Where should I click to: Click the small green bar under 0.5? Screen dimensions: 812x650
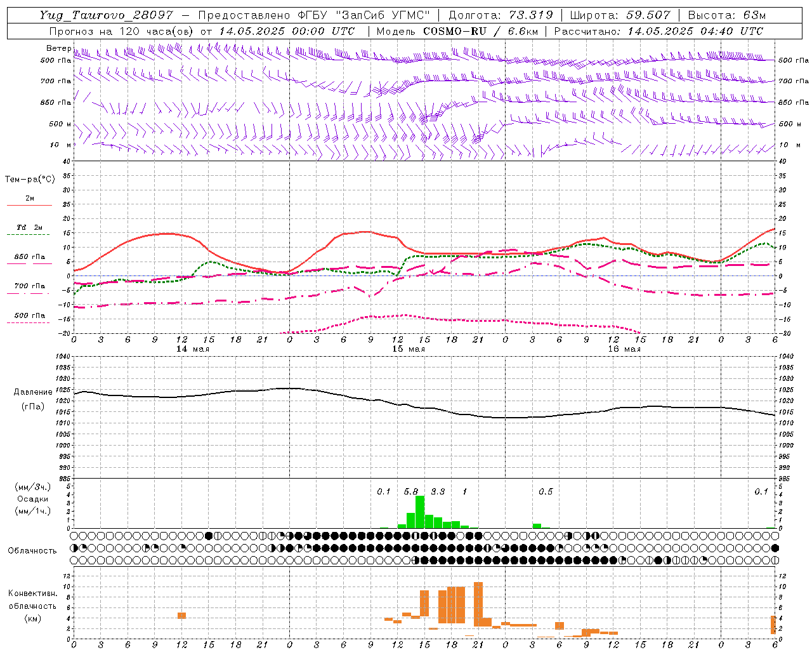point(537,526)
